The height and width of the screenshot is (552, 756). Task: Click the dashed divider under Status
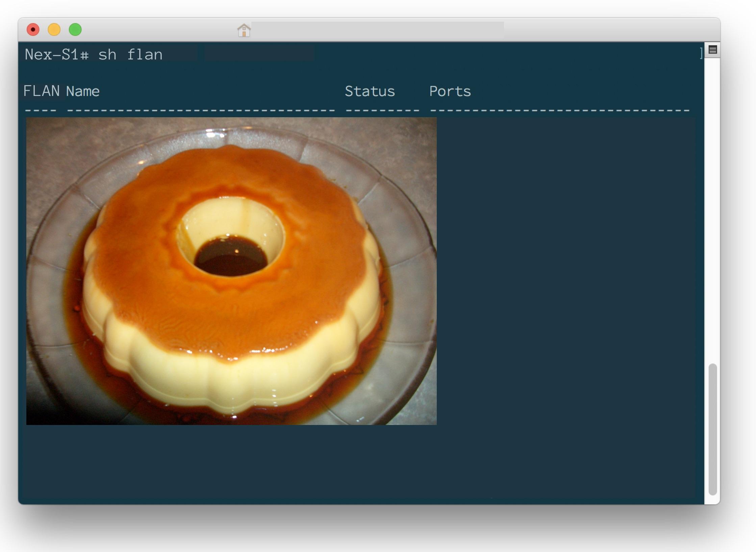(x=382, y=109)
